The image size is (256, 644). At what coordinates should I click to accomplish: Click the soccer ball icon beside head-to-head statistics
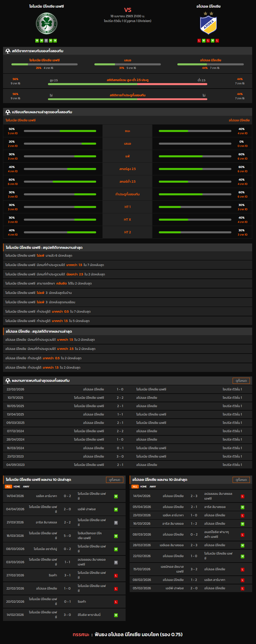coord(8,51)
